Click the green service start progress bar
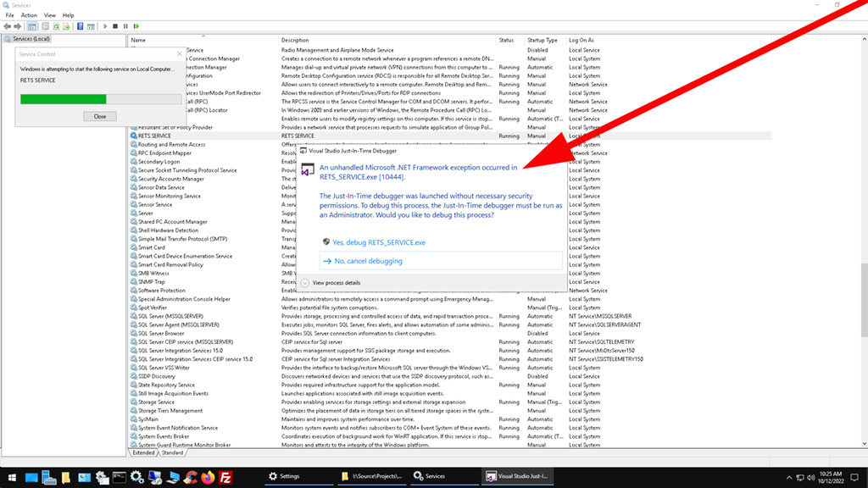Image resolution: width=868 pixels, height=488 pixels. point(64,99)
